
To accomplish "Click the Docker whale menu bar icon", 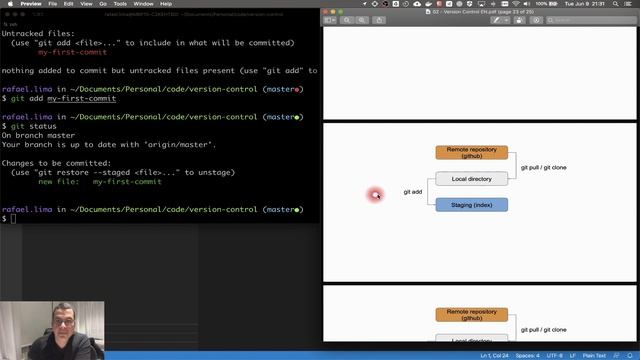I will 429,4.
